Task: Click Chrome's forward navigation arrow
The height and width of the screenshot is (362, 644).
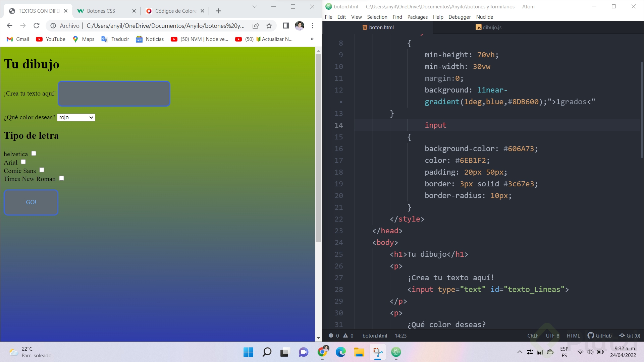Action: [23, 25]
